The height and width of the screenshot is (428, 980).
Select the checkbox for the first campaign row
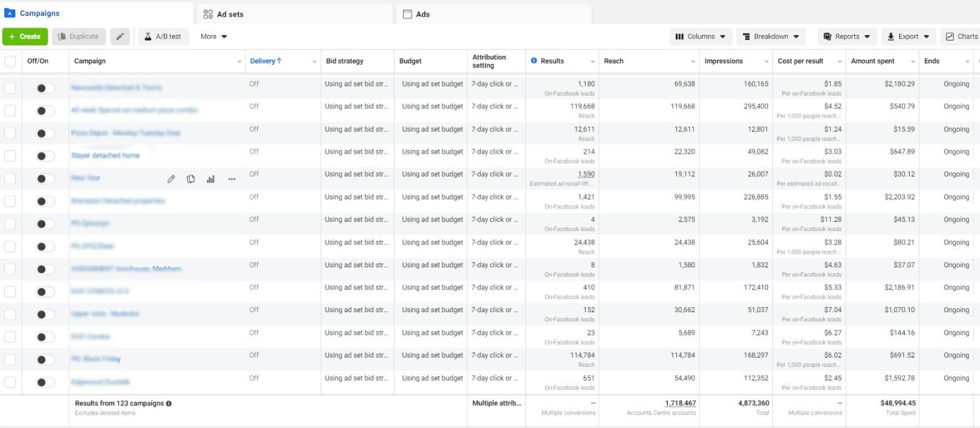(10, 88)
